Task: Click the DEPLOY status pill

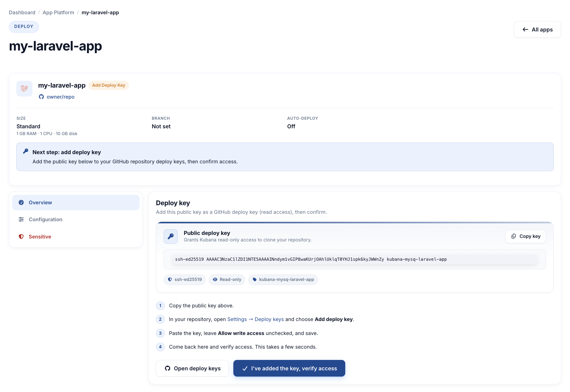Action: (x=24, y=26)
